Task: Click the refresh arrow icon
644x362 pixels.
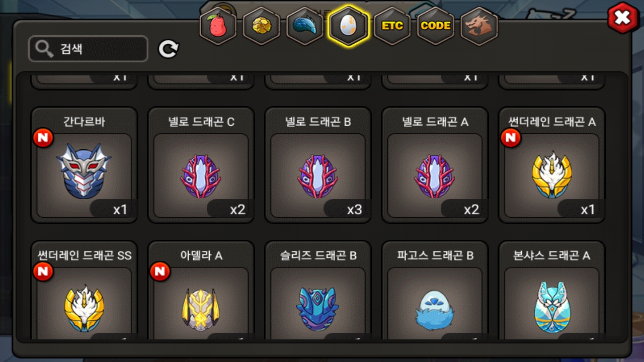Action: click(169, 49)
